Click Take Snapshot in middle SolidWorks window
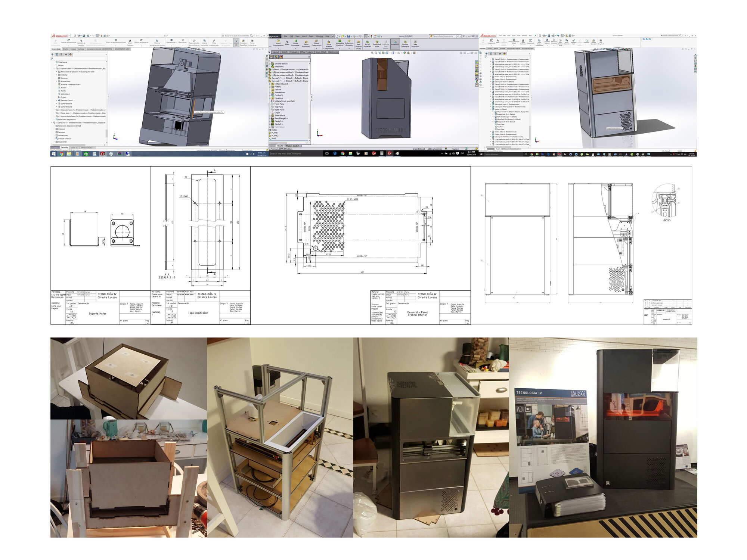 click(415, 44)
